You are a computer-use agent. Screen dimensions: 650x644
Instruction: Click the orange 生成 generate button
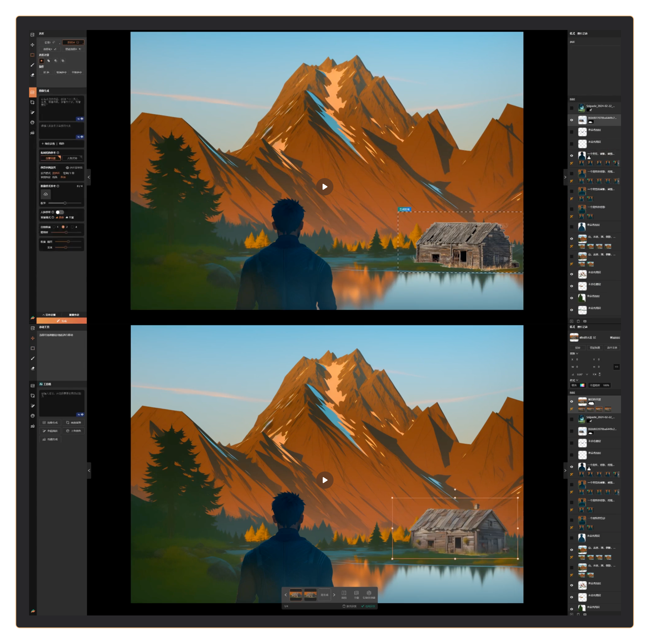tap(62, 321)
